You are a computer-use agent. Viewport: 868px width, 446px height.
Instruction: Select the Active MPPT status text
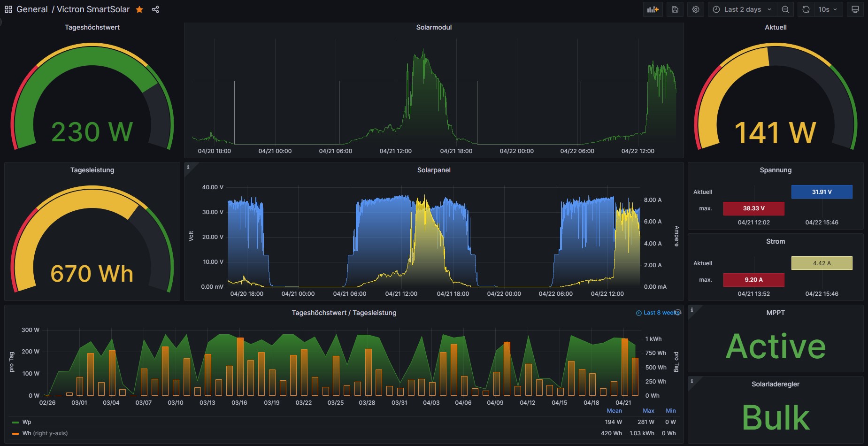[776, 346]
